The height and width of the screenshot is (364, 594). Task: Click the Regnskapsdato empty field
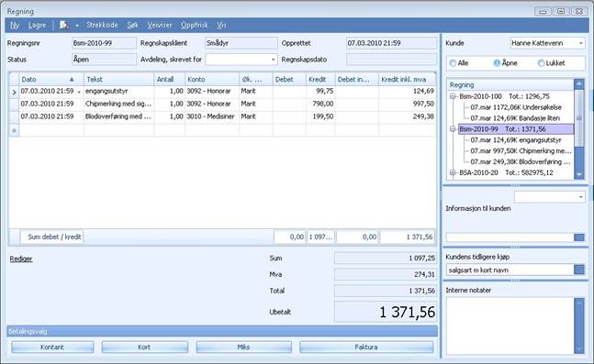(x=391, y=60)
